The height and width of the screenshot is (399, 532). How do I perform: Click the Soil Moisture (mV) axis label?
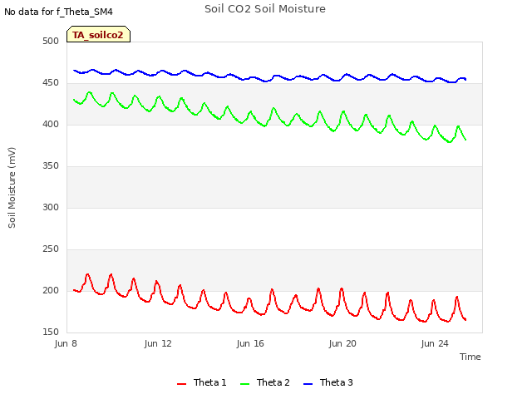pyautogui.click(x=12, y=188)
